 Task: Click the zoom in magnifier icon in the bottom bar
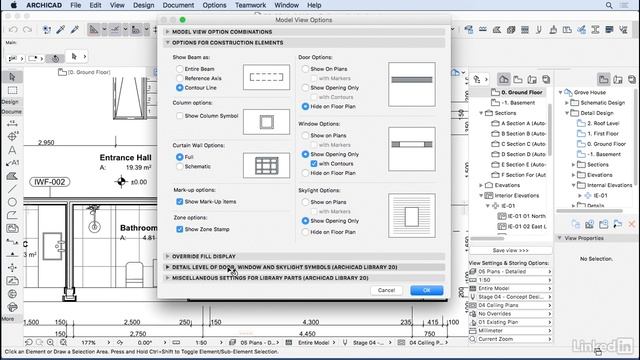pyautogui.click(x=50, y=342)
